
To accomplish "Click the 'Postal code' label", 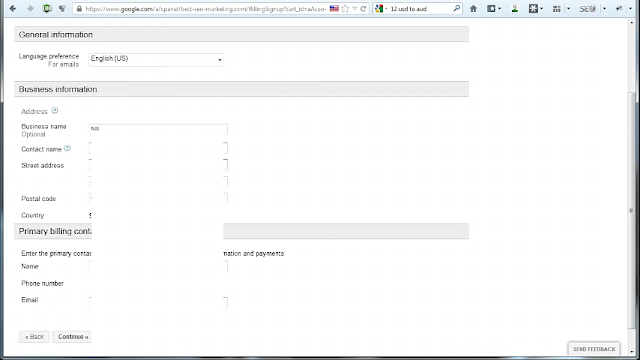I will pyautogui.click(x=38, y=199).
